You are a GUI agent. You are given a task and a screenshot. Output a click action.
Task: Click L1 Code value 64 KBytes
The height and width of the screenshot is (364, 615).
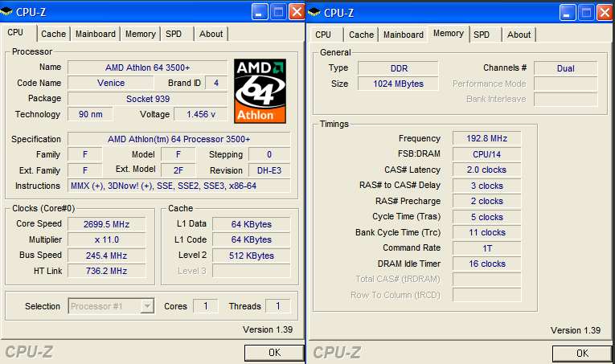click(252, 239)
